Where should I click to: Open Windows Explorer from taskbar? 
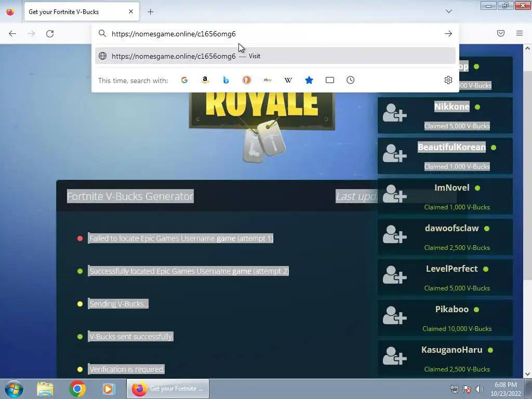[45, 389]
